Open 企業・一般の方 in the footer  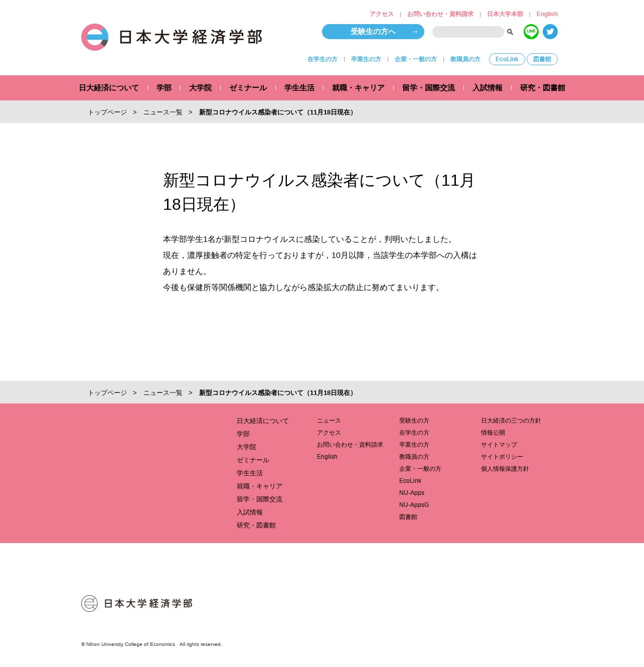(420, 469)
